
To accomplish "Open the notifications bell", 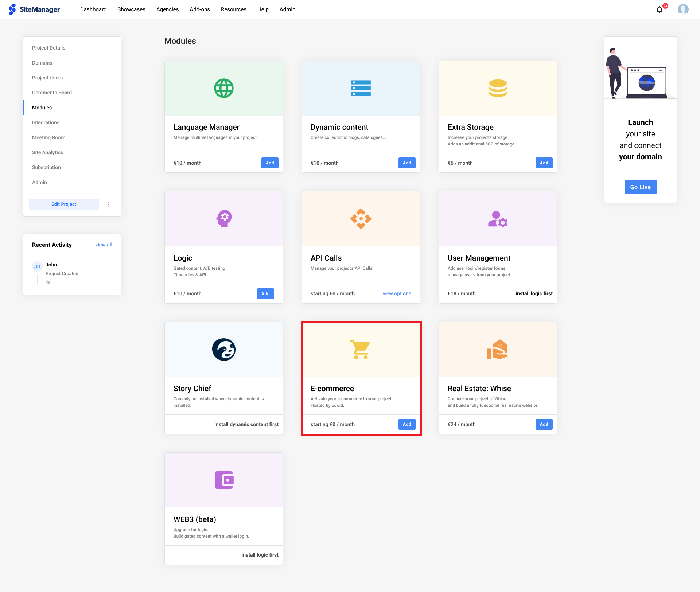I will pyautogui.click(x=660, y=9).
